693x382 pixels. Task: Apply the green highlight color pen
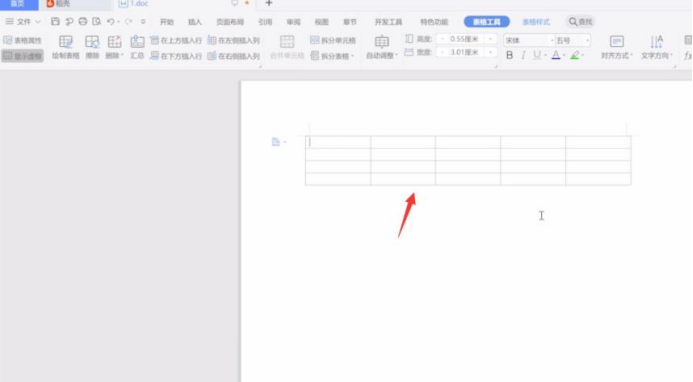click(575, 55)
